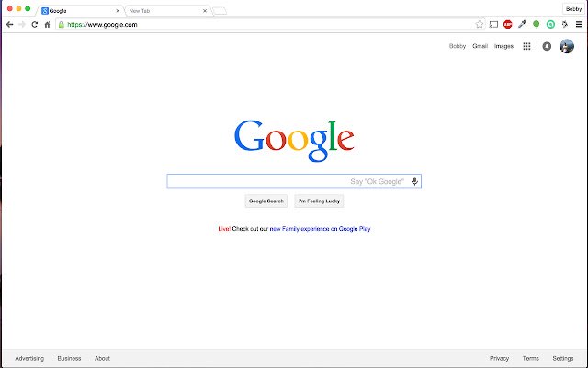Image resolution: width=588 pixels, height=368 pixels.
Task: Open the Settings footer menu
Action: coord(563,358)
